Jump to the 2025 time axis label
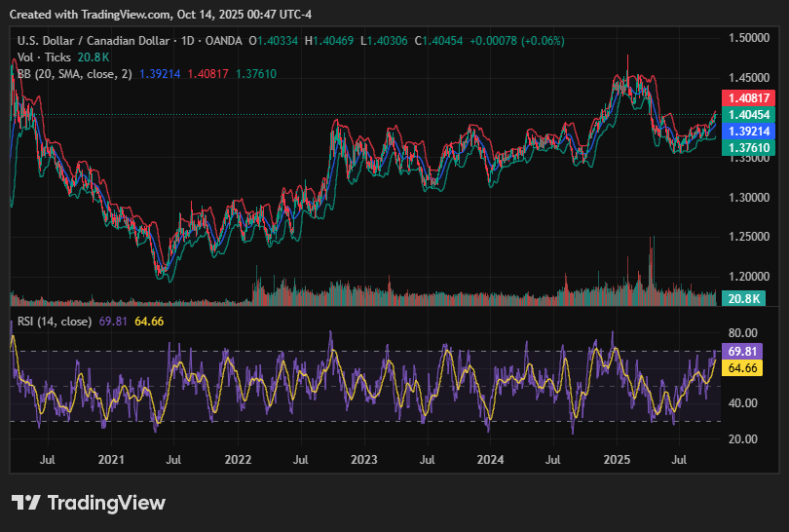Screen dimensions: 789x532 tap(617, 459)
